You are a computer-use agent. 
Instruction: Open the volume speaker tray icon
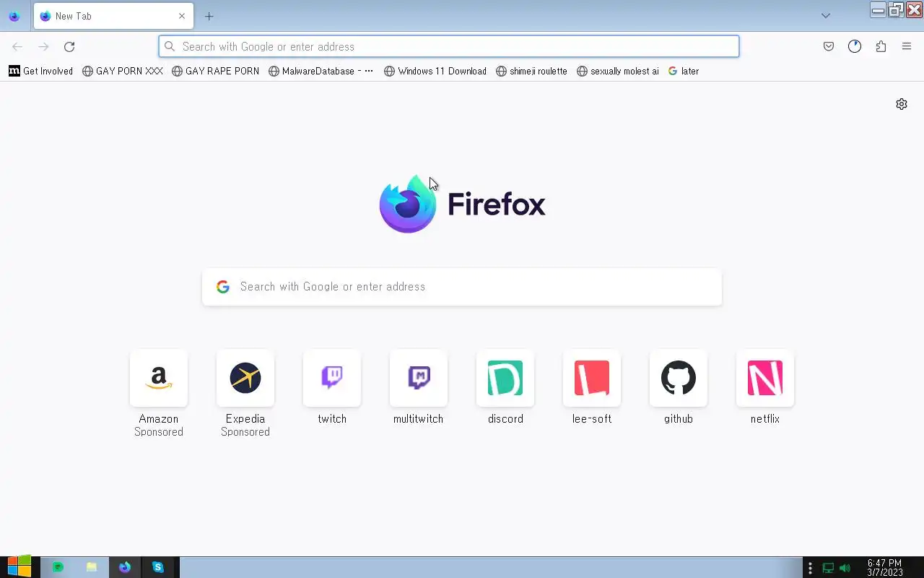point(845,568)
